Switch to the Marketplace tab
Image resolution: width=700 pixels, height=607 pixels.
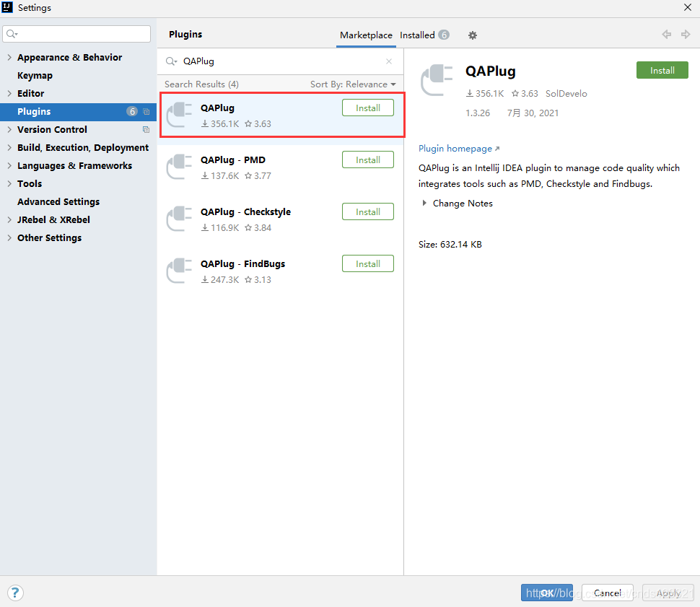pos(366,35)
